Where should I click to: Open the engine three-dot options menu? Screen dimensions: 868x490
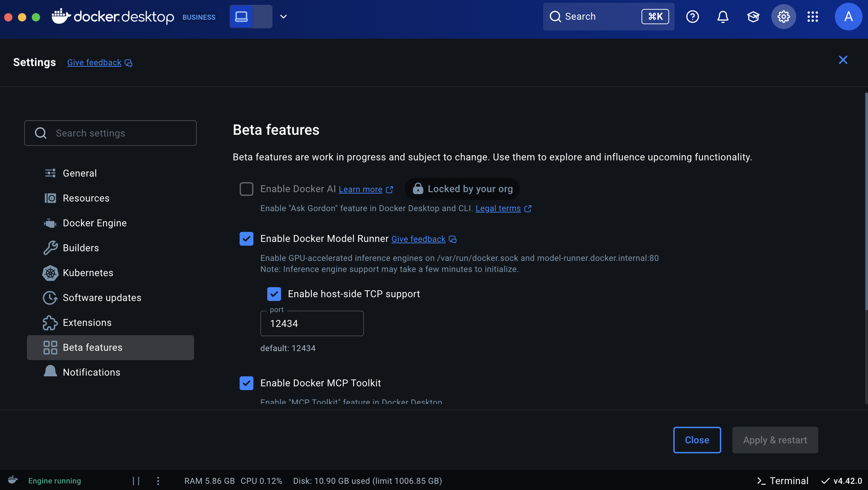click(158, 481)
